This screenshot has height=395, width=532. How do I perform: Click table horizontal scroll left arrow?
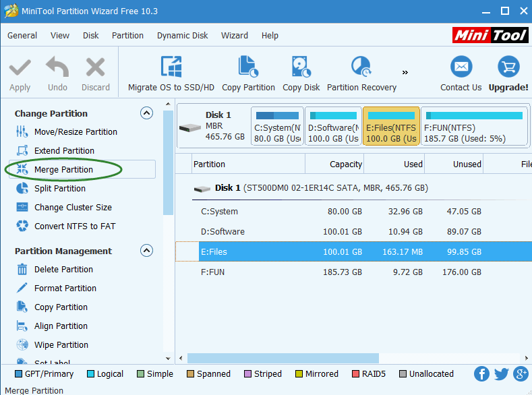tap(181, 358)
